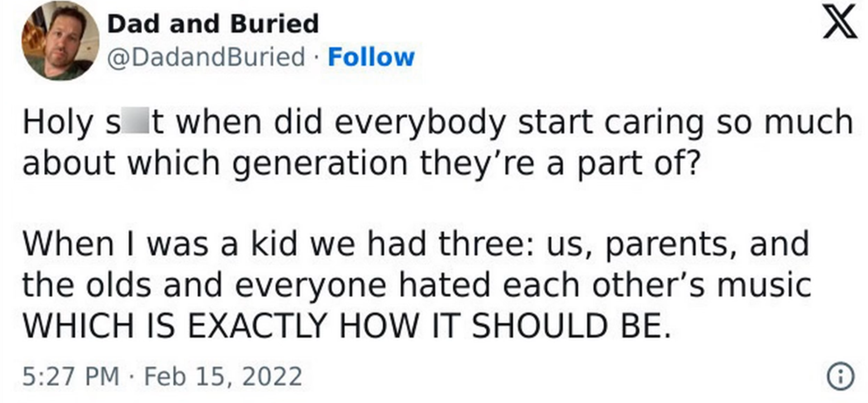Open the tweet info icon
Image resolution: width=868 pixels, height=403 pixels.
tap(840, 376)
